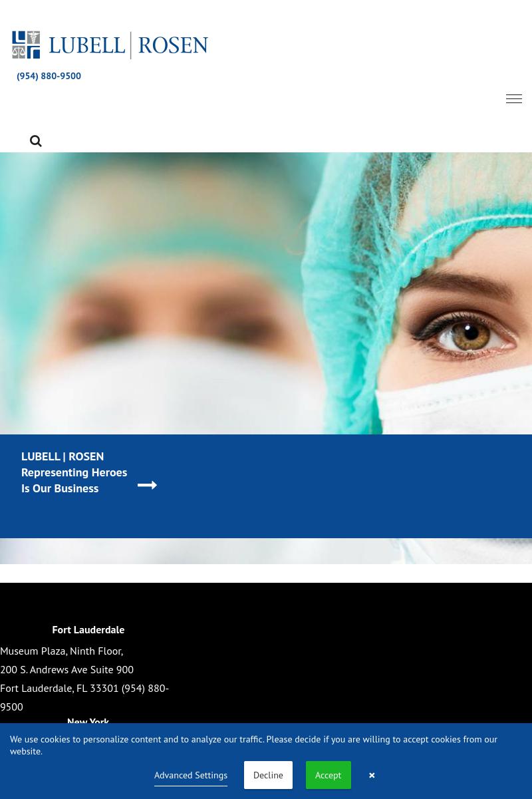Click the Fort Lauderdale office heading
The width and height of the screenshot is (532, 799).
tap(88, 629)
